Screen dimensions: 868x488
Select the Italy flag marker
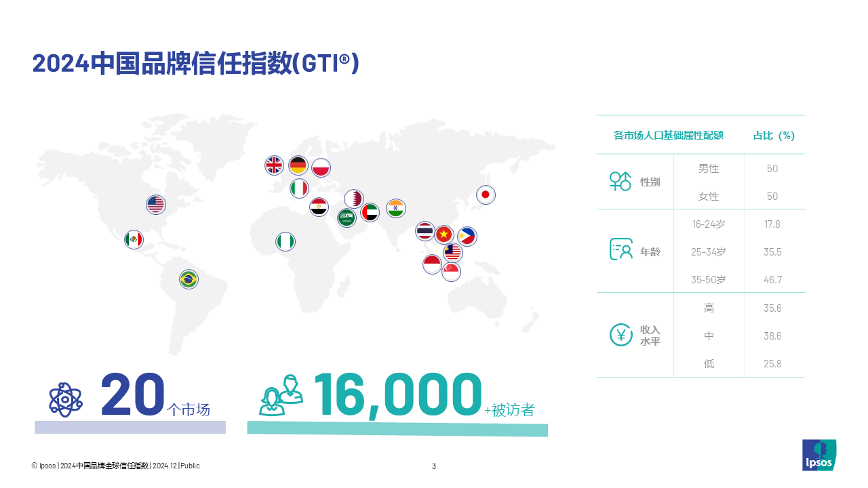tap(299, 188)
